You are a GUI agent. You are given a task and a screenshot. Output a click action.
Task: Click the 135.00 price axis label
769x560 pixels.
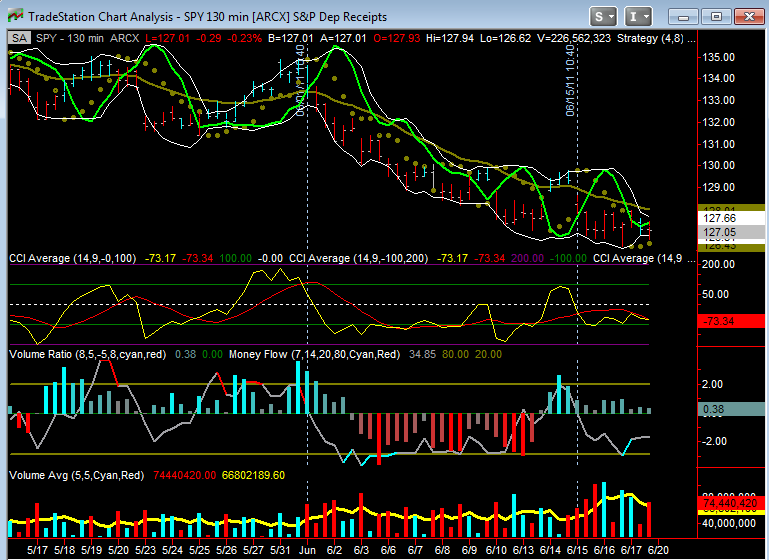point(718,57)
